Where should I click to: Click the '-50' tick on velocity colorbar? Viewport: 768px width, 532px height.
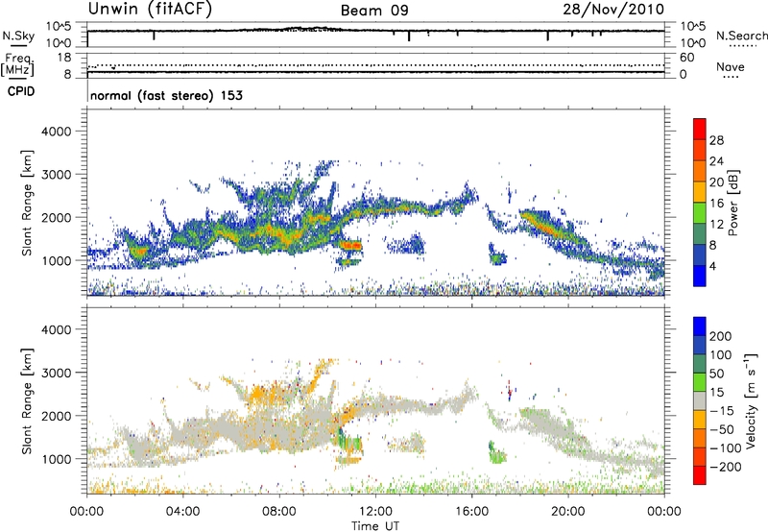(722, 429)
